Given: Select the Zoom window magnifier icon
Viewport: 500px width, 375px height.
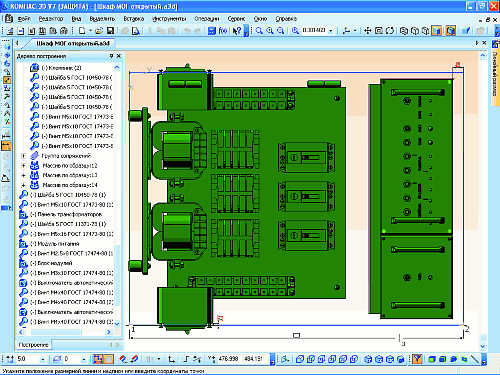Looking at the screenshot, I should (x=259, y=31).
